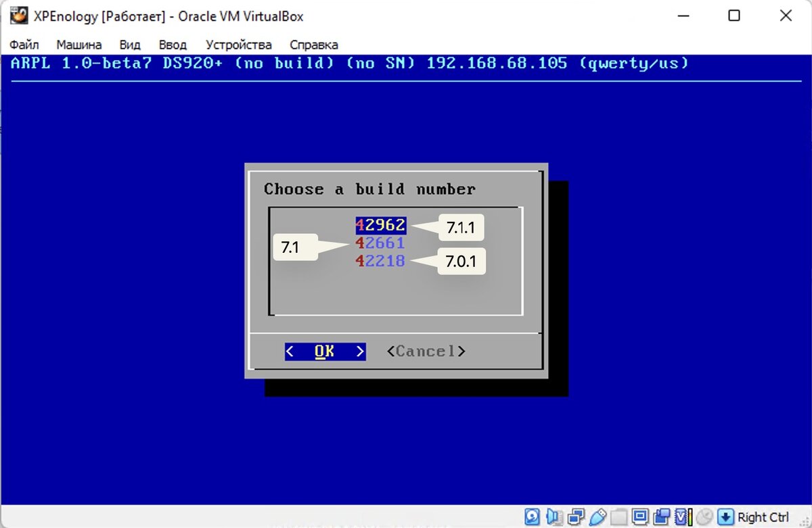Click the mouse integration indicator icon
Image resolution: width=812 pixels, height=528 pixels.
pyautogui.click(x=704, y=517)
